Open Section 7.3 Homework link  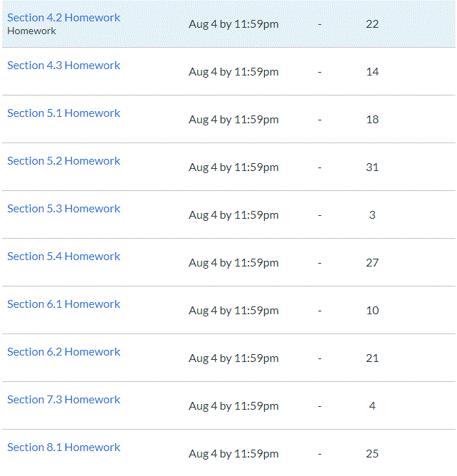pos(63,399)
